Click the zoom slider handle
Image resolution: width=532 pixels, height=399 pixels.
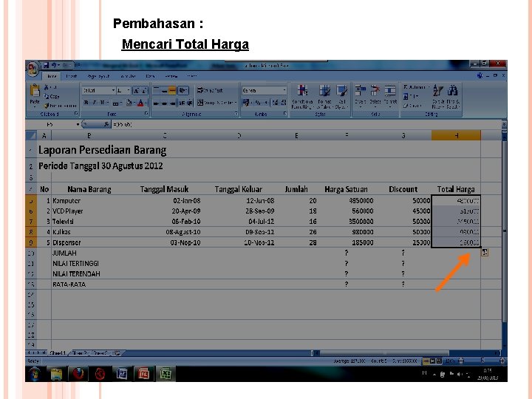coord(482,361)
